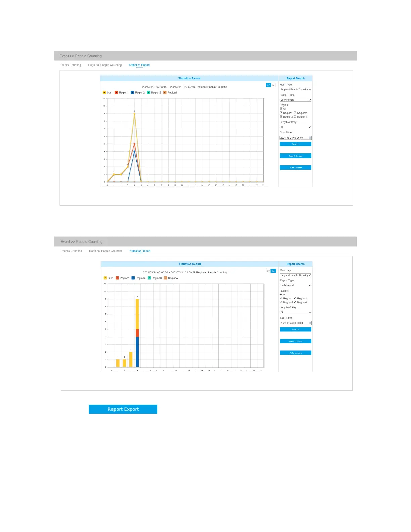
Task: Open Start Time calendar icon in line-chart panel
Action: pos(310,138)
